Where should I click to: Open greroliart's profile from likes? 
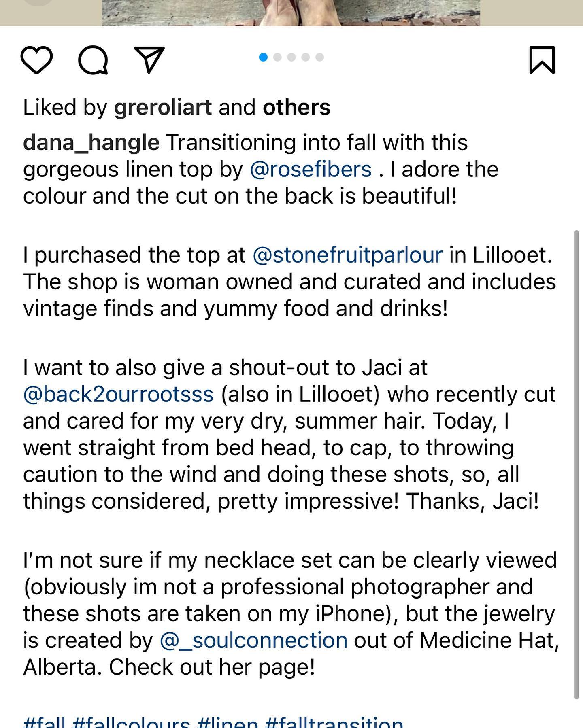pyautogui.click(x=163, y=108)
